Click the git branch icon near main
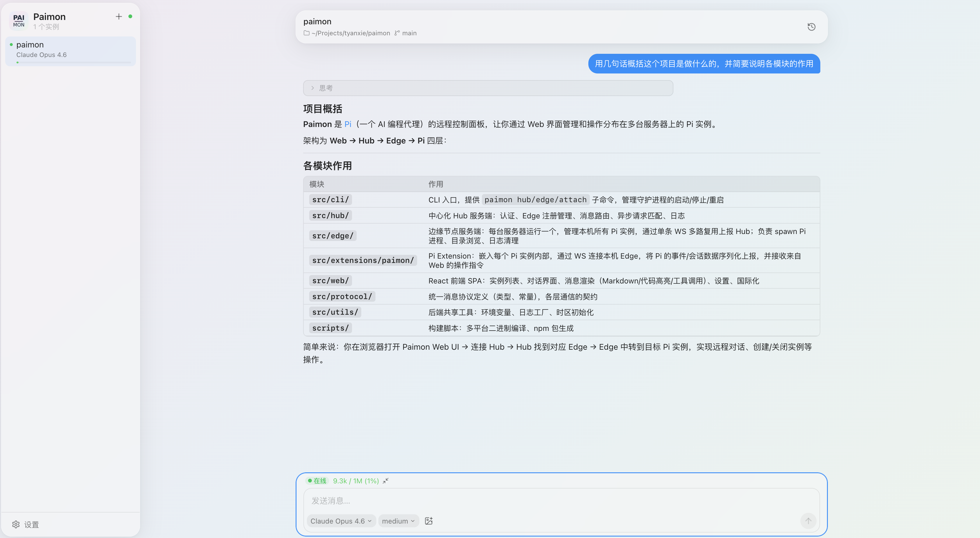 pyautogui.click(x=397, y=33)
